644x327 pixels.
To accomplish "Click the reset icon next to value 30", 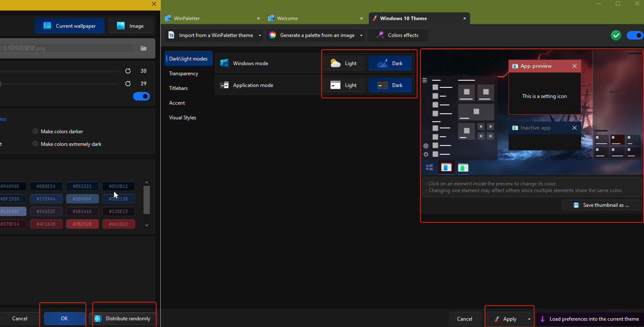I will click(x=128, y=71).
